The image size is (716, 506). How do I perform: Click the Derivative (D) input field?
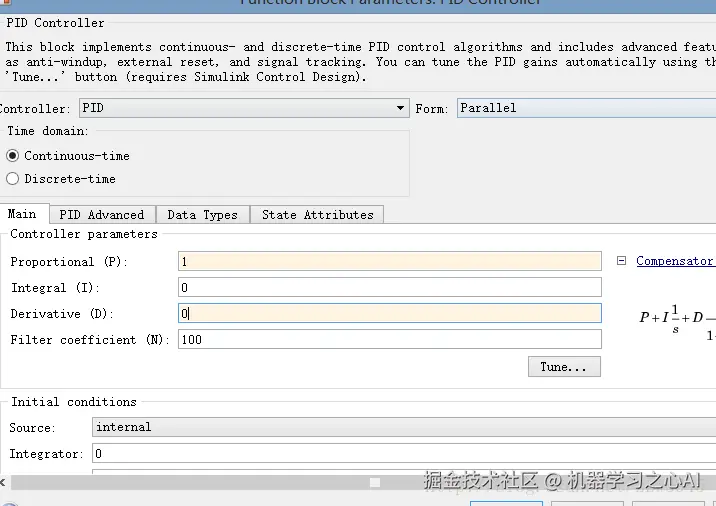pos(390,313)
